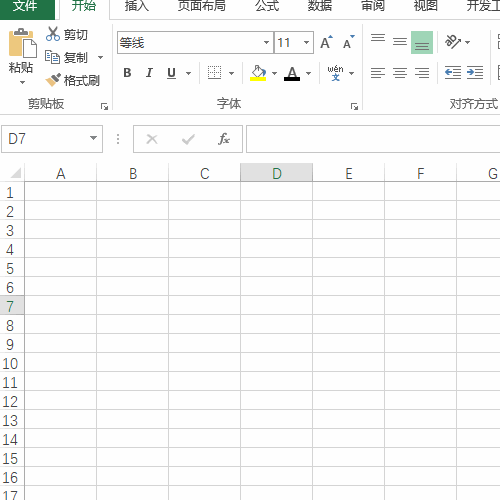Switch to the Review (审阅) tab

coord(373,7)
